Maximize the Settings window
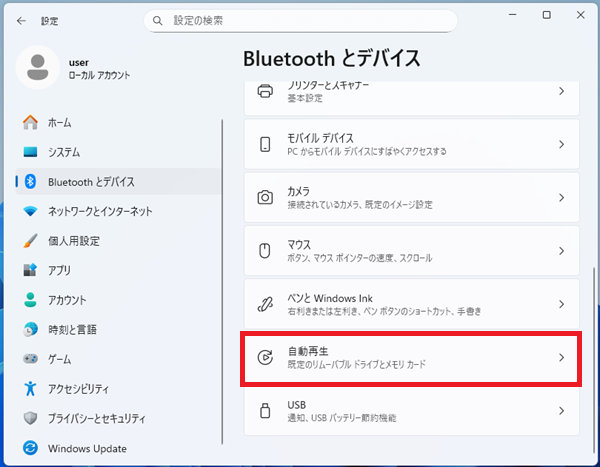The height and width of the screenshot is (467, 600). tap(546, 15)
